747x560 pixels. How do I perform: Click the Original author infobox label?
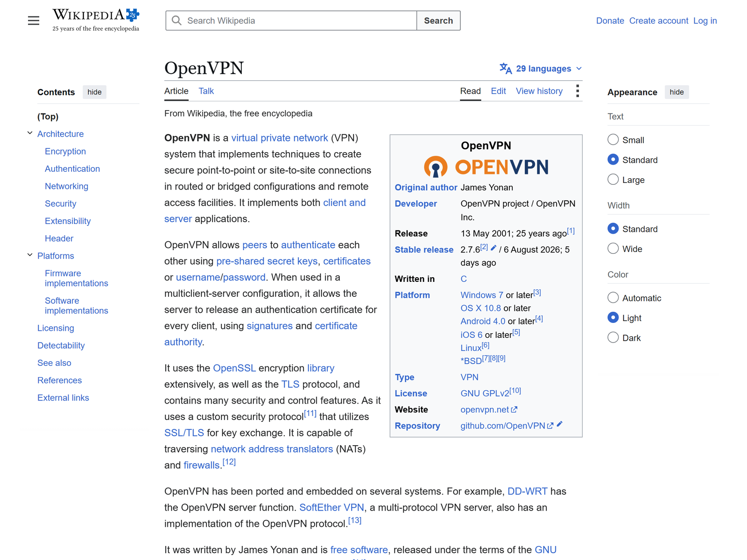tap(426, 187)
